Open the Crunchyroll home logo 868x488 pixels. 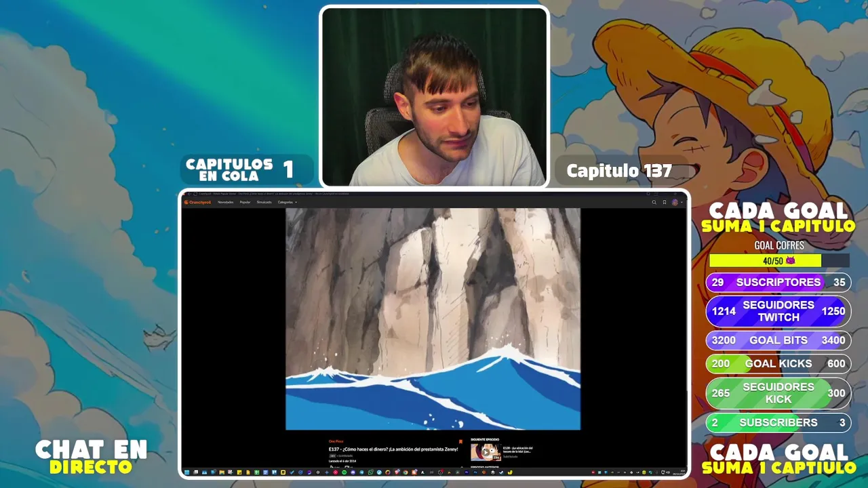coord(197,202)
